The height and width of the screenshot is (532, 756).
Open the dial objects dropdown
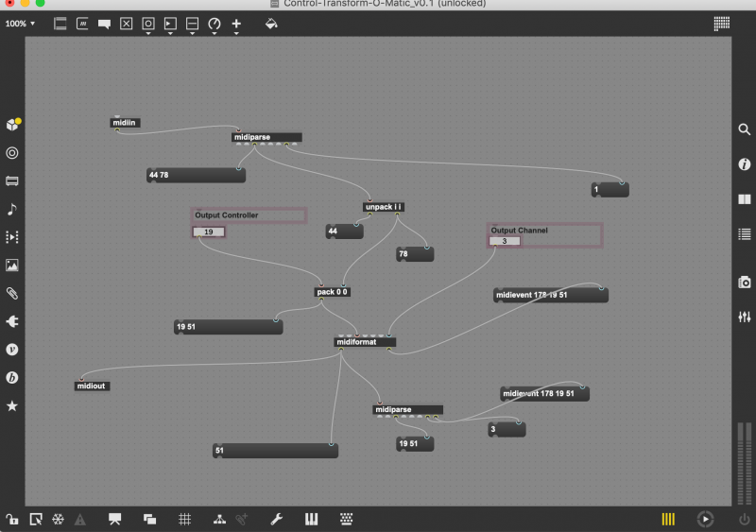pos(215,25)
